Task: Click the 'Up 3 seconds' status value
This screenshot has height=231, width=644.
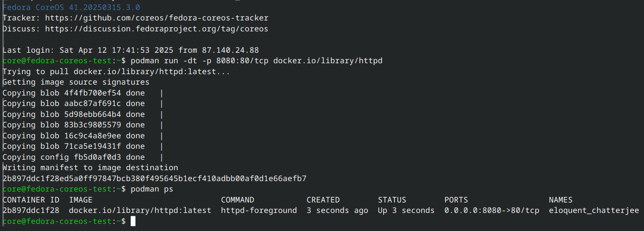Action: 406,211
